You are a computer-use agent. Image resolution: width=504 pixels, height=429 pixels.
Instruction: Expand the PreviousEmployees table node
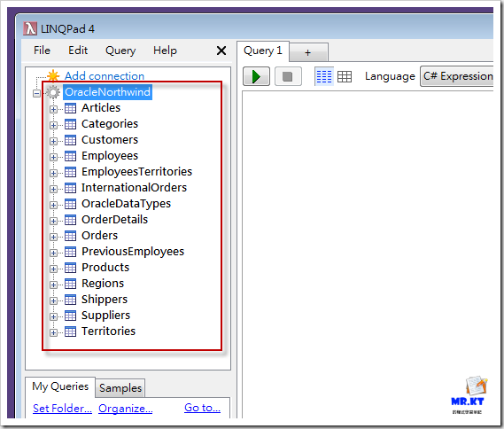click(54, 253)
